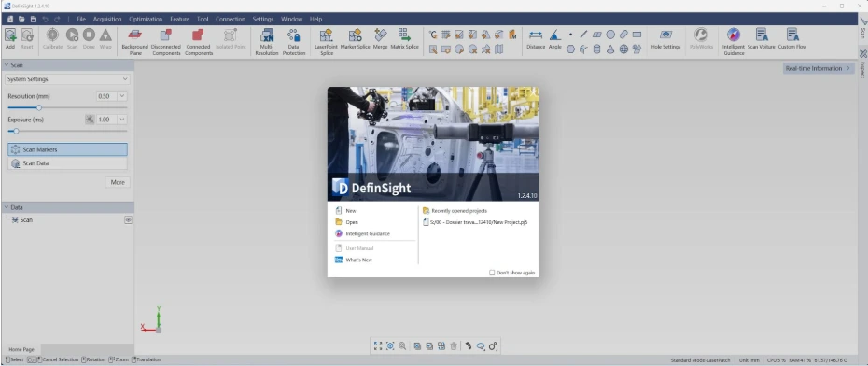The image size is (868, 366).
Task: Collapse the Data panel section
Action: point(7,207)
